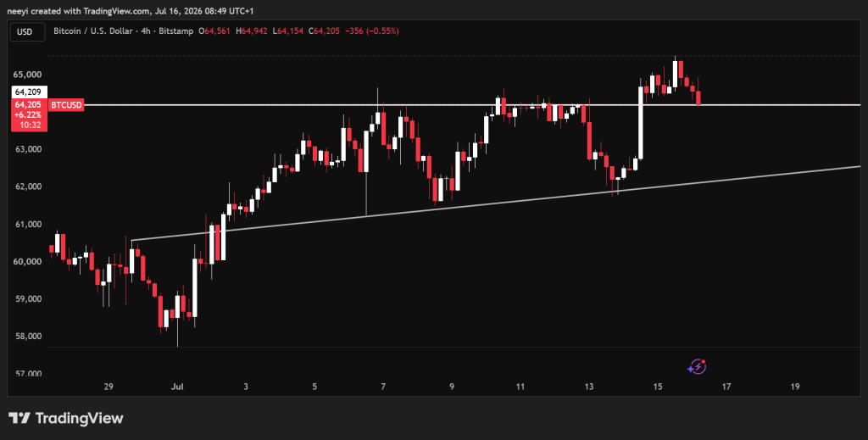Click the latest red candle on chart
Screen dimensions: 868x440
pos(698,98)
